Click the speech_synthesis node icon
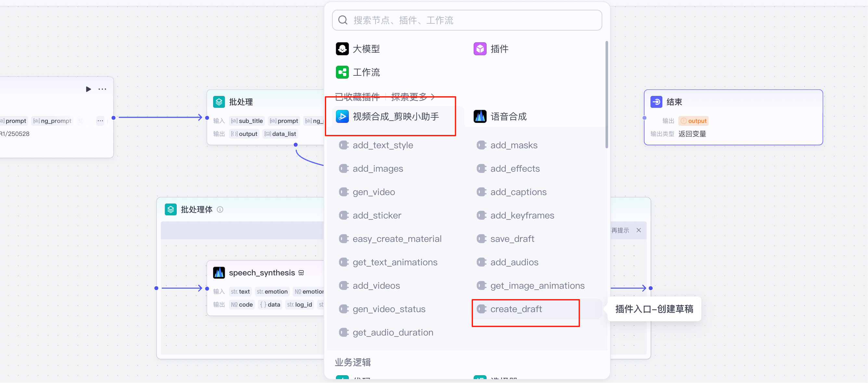The height and width of the screenshot is (383, 868). point(219,272)
